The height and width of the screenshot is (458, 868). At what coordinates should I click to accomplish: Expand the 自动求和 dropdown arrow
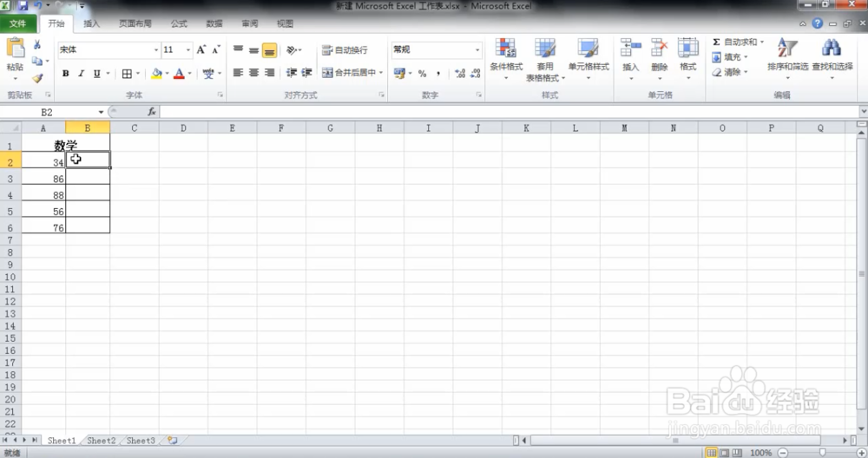[x=762, y=42]
